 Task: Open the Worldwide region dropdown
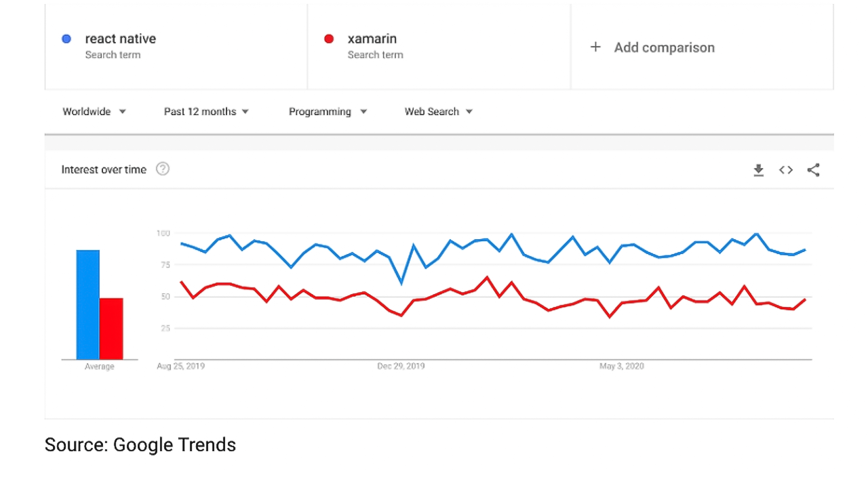[x=94, y=111]
